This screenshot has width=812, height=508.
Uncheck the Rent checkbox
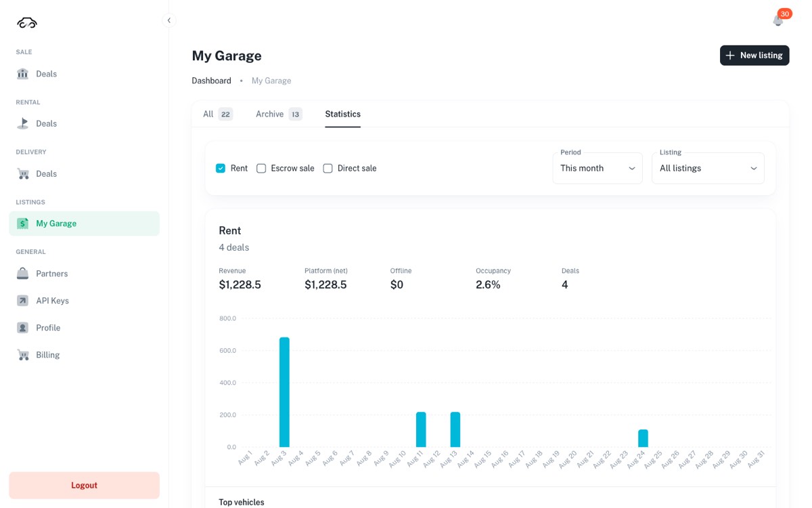click(221, 168)
